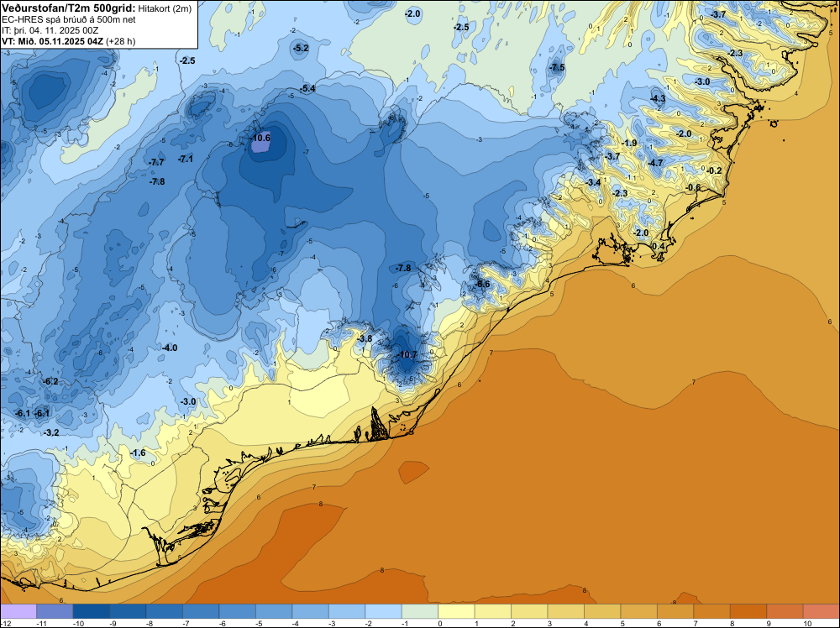The image size is (840, 628).
Task: Click the -3.8 temperature label
Action: point(365,339)
